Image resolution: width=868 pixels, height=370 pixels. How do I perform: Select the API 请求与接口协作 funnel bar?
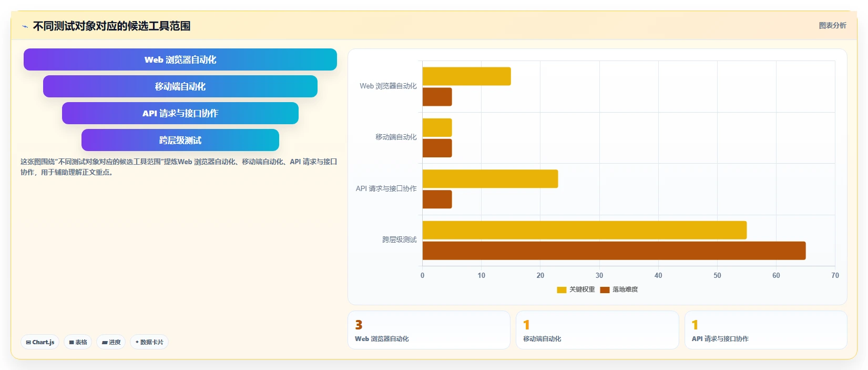(x=180, y=113)
